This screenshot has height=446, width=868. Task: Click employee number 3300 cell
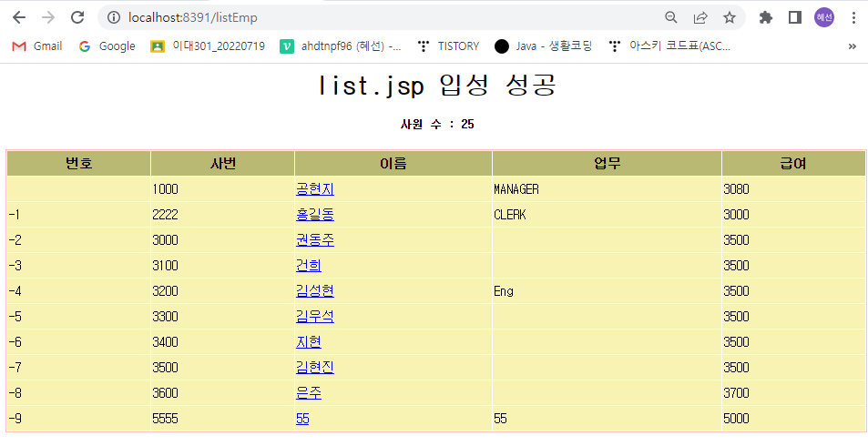[222, 317]
